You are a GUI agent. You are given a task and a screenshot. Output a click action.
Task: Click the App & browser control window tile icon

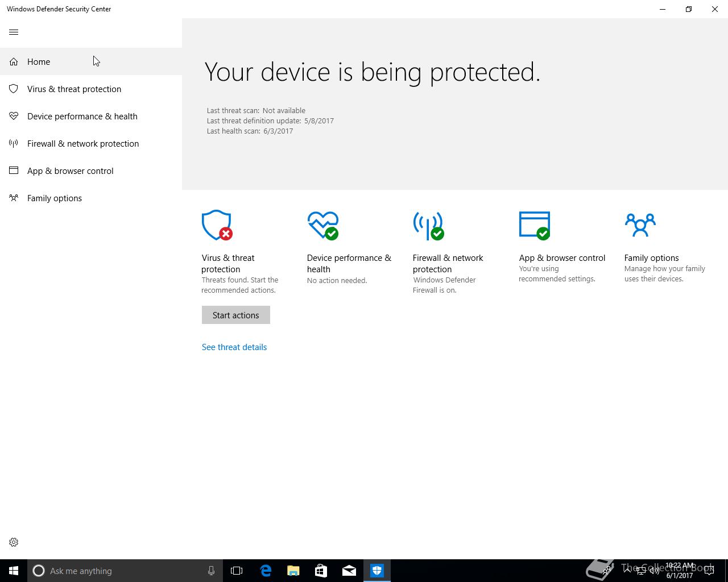535,225
